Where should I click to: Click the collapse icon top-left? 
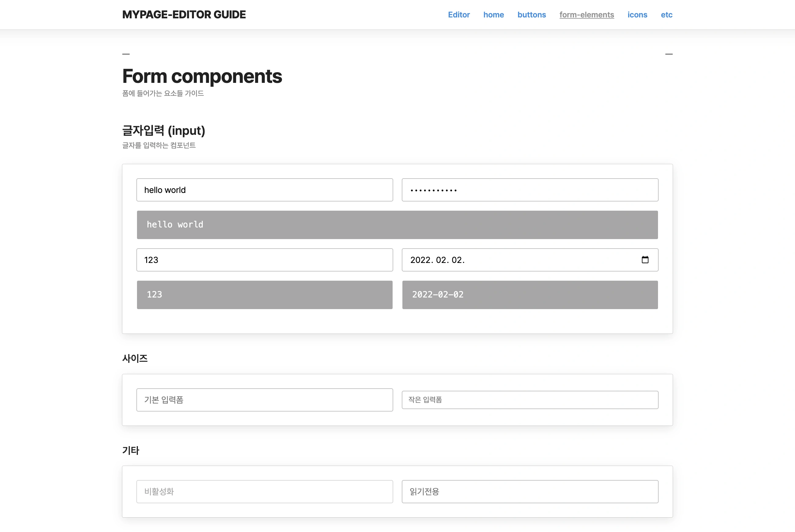coord(127,54)
